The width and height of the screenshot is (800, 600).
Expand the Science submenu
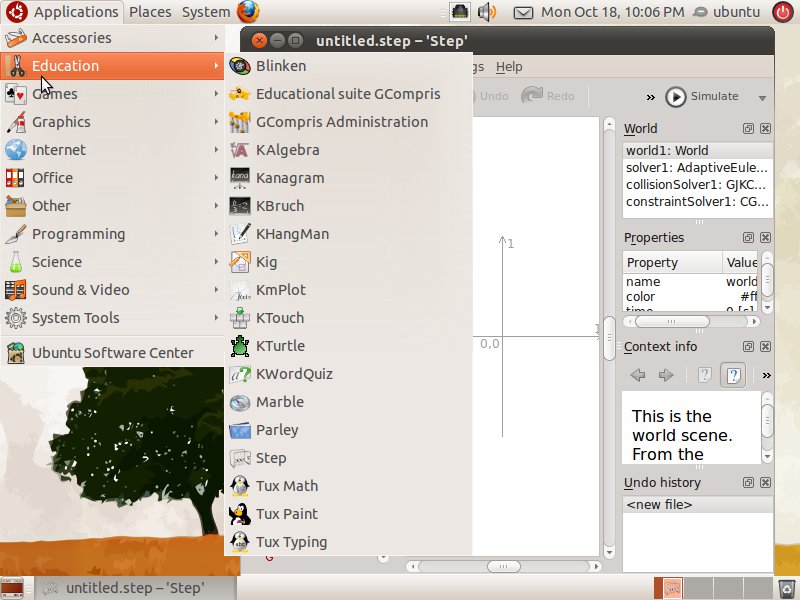click(112, 262)
